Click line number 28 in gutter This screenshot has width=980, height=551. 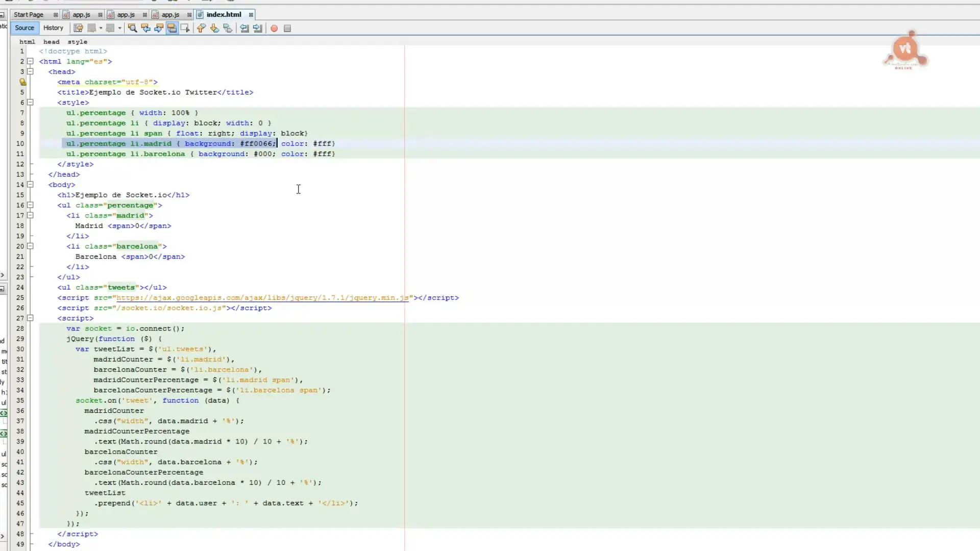(20, 329)
